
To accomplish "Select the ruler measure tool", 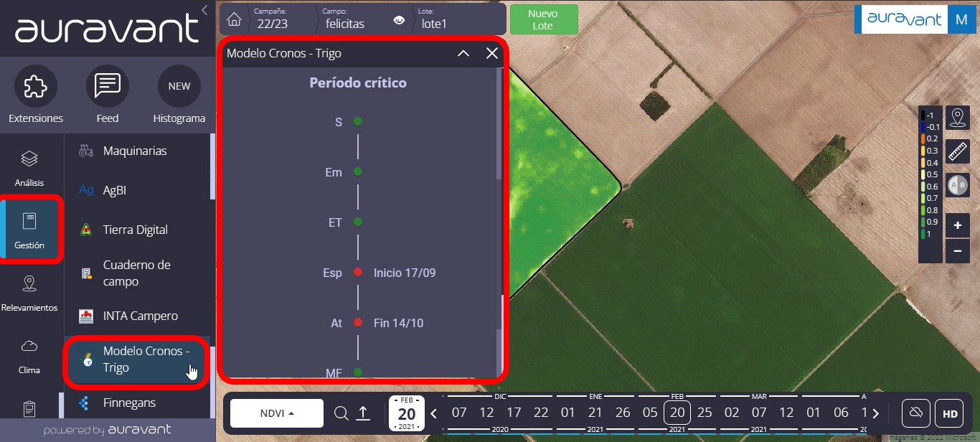I will coord(957,151).
